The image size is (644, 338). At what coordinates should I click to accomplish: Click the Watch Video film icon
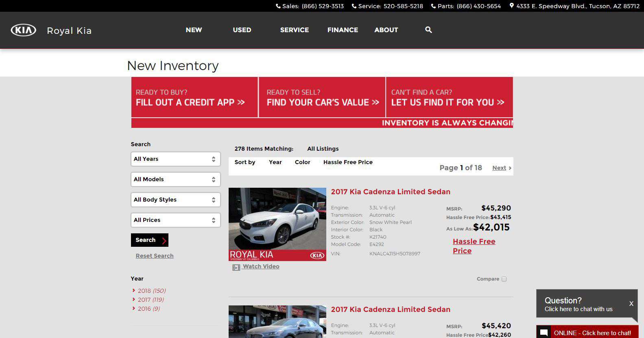pos(236,268)
